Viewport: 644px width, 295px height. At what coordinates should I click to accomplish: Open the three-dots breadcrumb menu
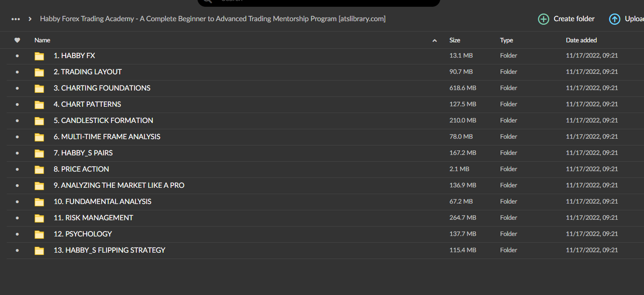tap(15, 19)
